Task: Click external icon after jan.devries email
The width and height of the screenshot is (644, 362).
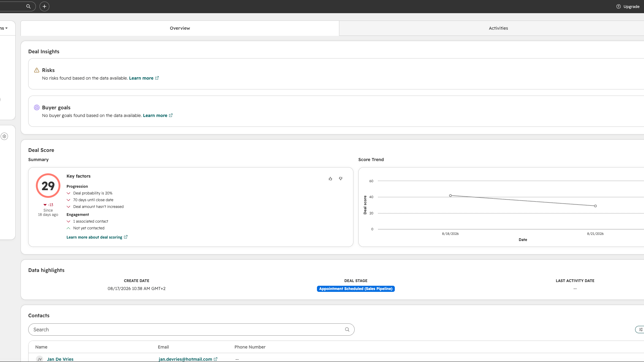Action: 215,359
